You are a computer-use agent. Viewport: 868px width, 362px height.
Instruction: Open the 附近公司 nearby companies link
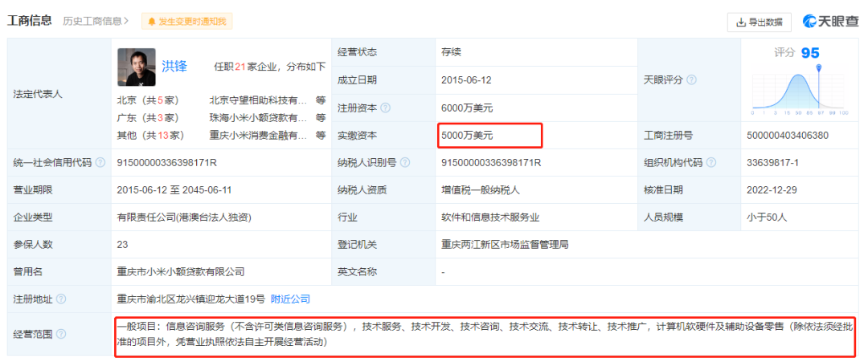coord(290,299)
